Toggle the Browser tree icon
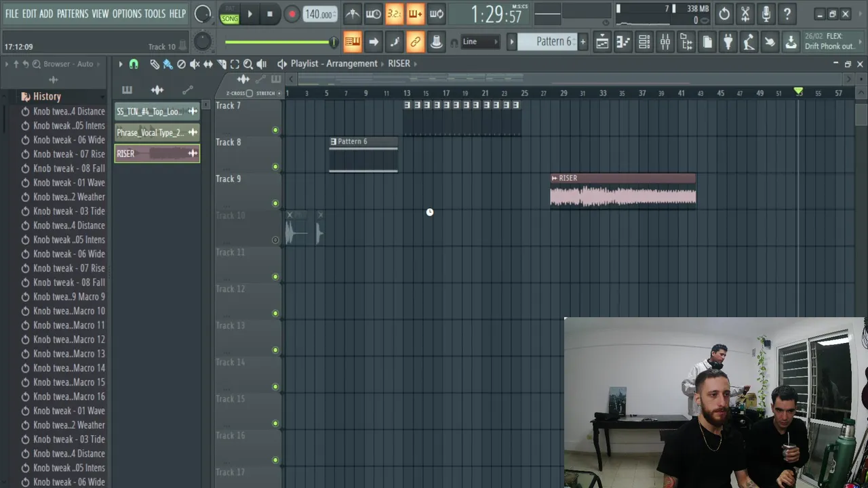Image resolution: width=868 pixels, height=488 pixels. [686, 43]
